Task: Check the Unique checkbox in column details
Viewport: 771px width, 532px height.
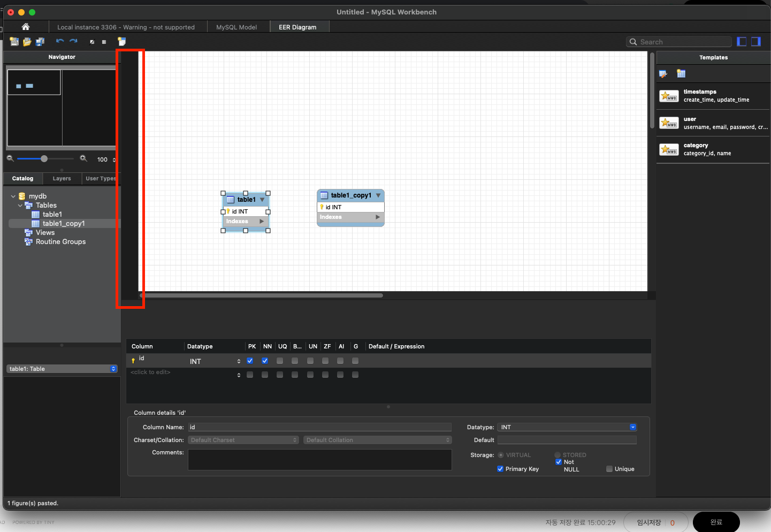Action: pos(609,469)
